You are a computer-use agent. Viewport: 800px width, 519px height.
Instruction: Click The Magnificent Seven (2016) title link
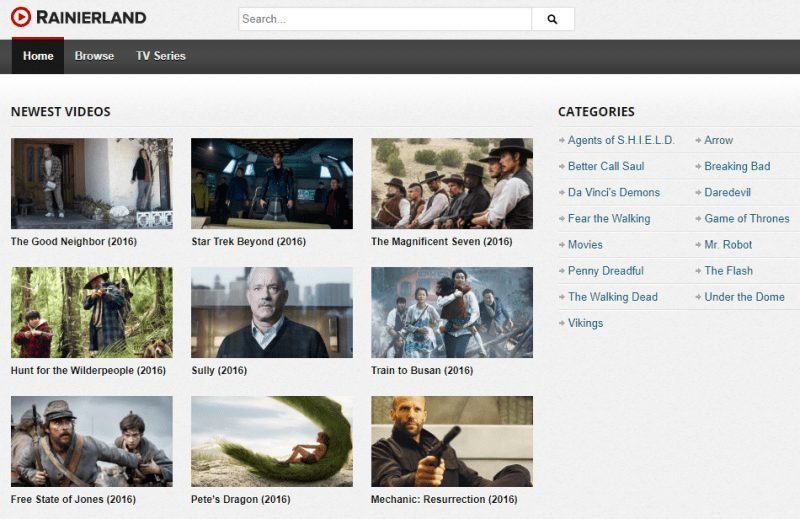[442, 241]
